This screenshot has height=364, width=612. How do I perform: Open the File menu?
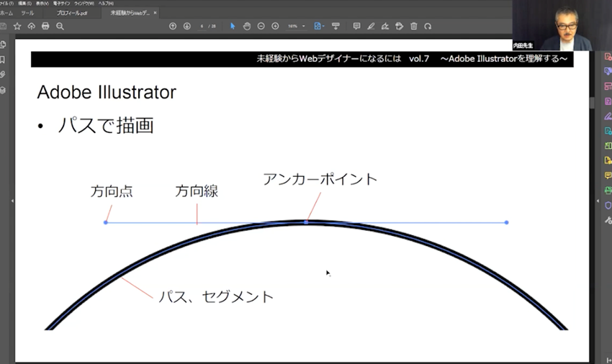[x=6, y=3]
